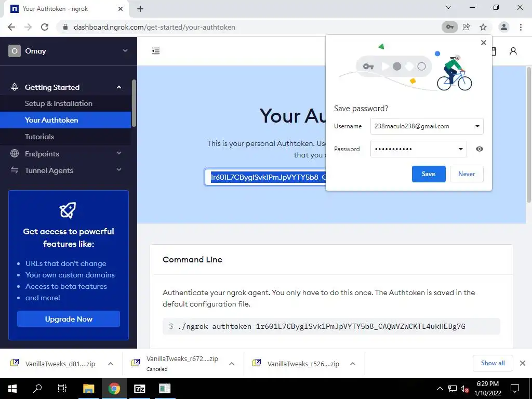Show password with the eye icon
Viewport: 532px width, 399px height.
(480, 149)
